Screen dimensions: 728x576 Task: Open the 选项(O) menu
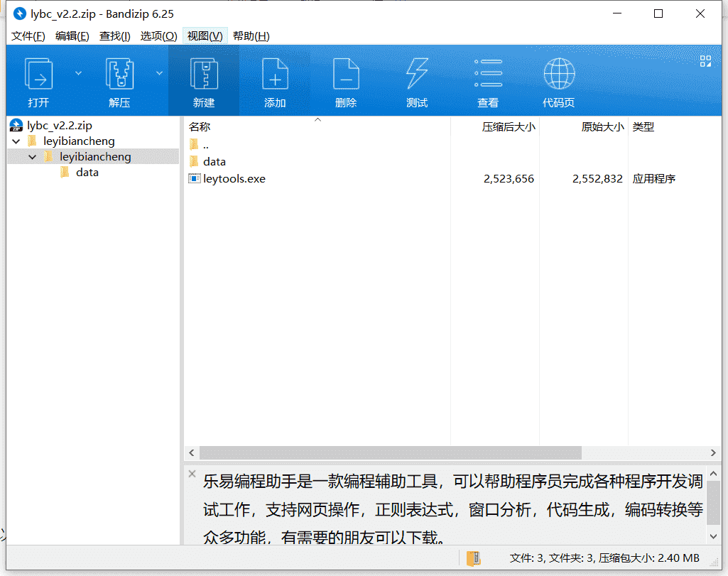[159, 36]
